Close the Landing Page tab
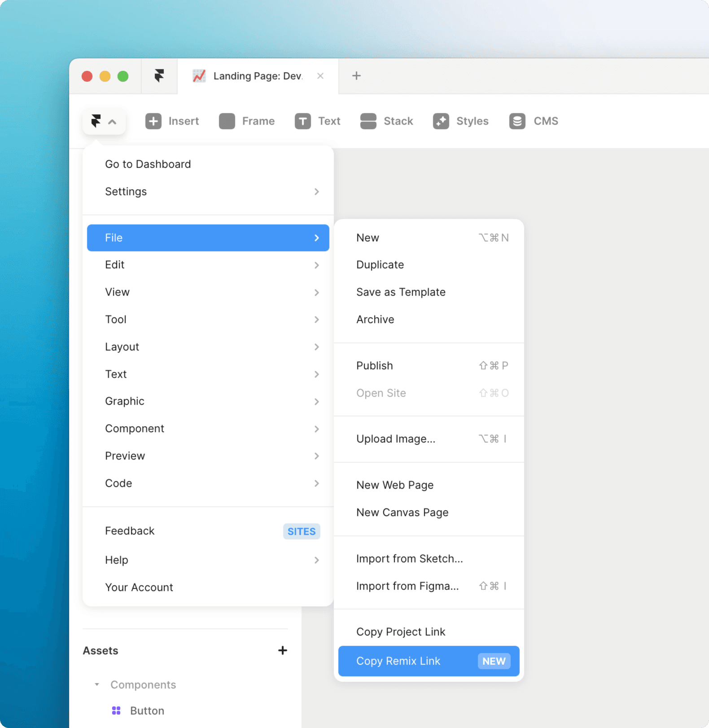This screenshot has width=709, height=728. 320,76
